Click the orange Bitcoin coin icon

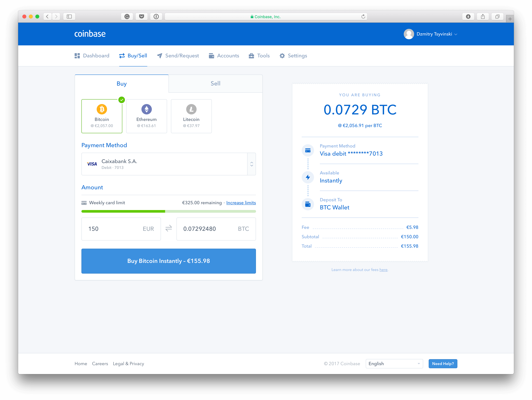coord(102,109)
